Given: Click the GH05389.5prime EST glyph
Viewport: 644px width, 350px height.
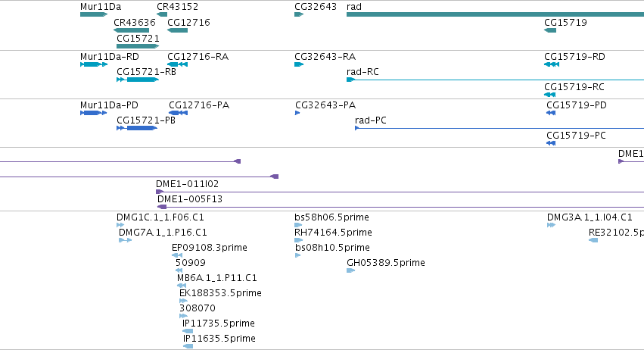Looking at the screenshot, I should 350,270.
